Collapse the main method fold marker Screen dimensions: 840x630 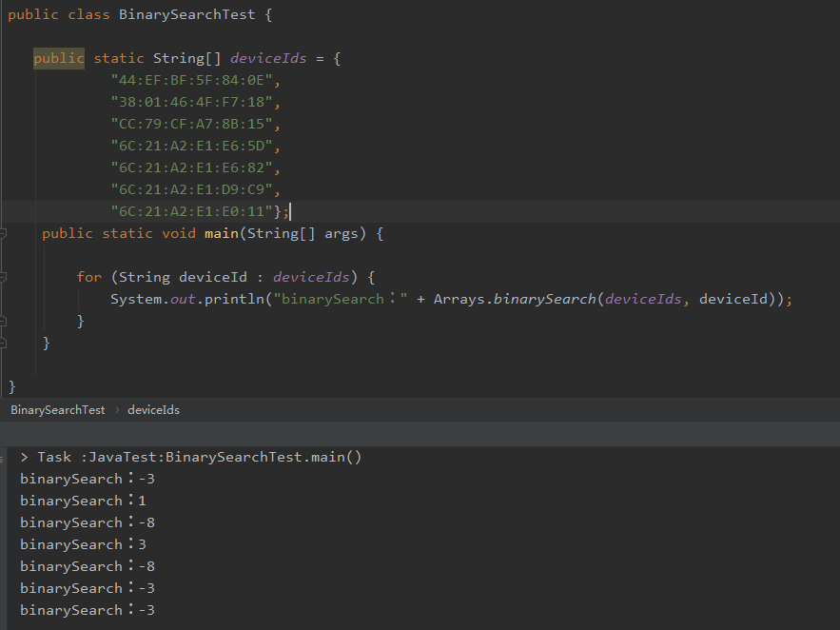(x=3, y=233)
